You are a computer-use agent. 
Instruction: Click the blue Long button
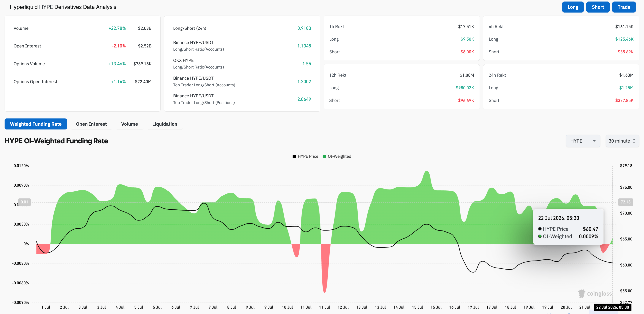(x=573, y=7)
